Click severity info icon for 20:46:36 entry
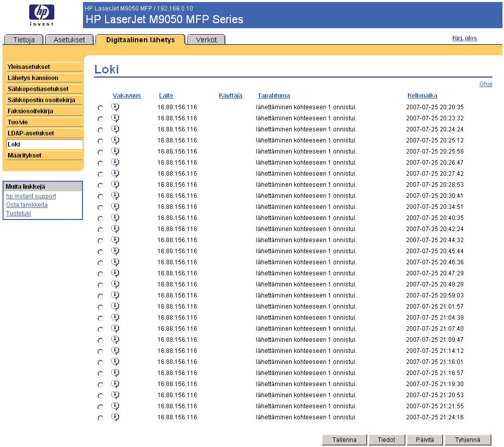The image size is (504, 447). point(115,262)
